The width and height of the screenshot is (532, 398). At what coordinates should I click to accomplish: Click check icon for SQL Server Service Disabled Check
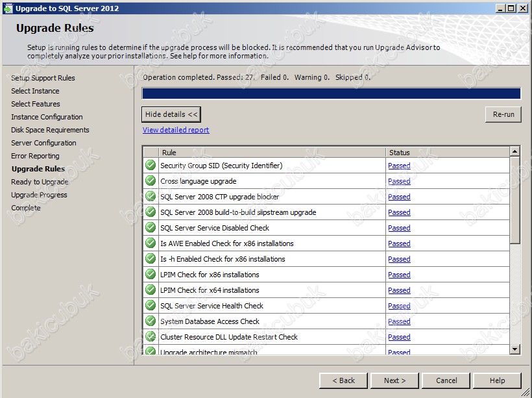(151, 227)
